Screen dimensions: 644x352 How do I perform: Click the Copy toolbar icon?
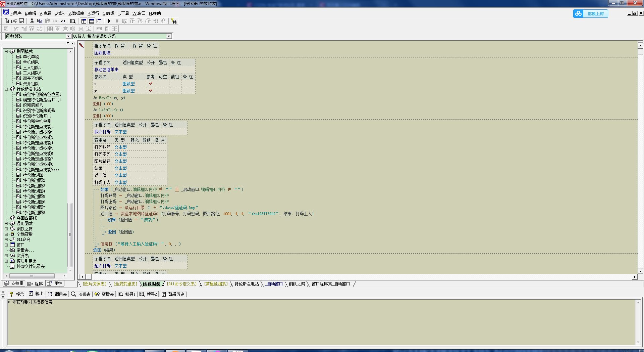(40, 21)
